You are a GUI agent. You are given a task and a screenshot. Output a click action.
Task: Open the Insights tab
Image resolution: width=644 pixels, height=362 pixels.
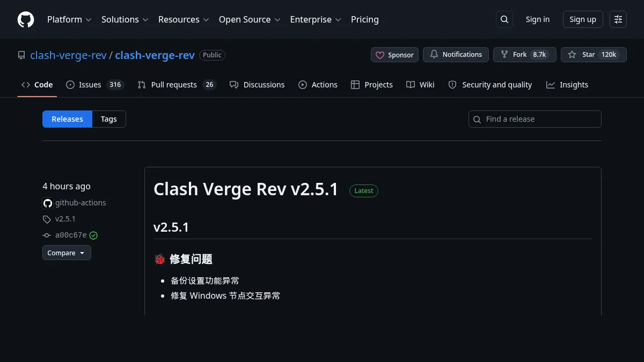point(567,85)
